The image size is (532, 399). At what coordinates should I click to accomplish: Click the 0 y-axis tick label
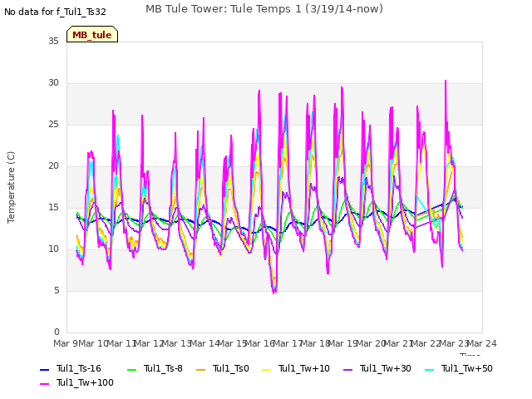(x=57, y=332)
